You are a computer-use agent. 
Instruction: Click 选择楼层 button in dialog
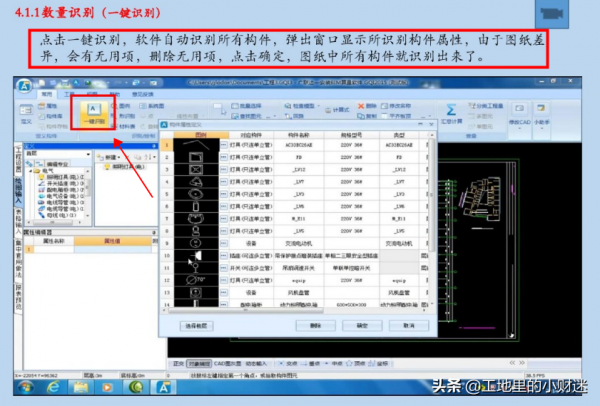point(196,326)
